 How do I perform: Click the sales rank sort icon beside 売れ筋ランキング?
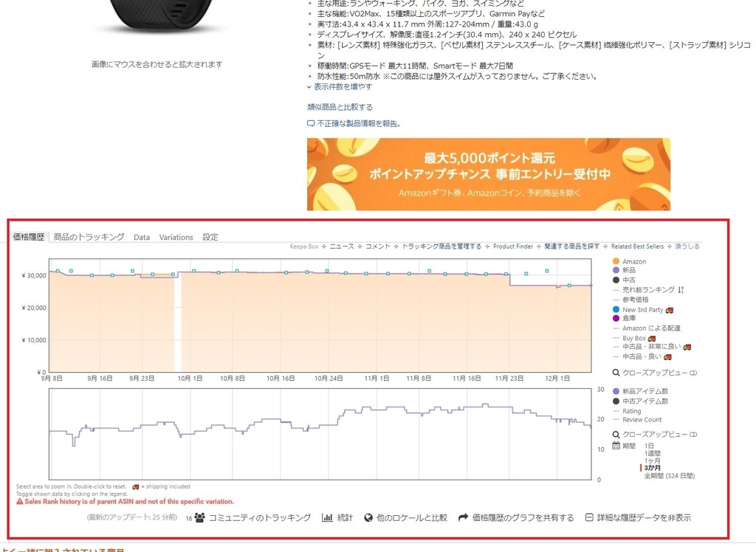(681, 290)
